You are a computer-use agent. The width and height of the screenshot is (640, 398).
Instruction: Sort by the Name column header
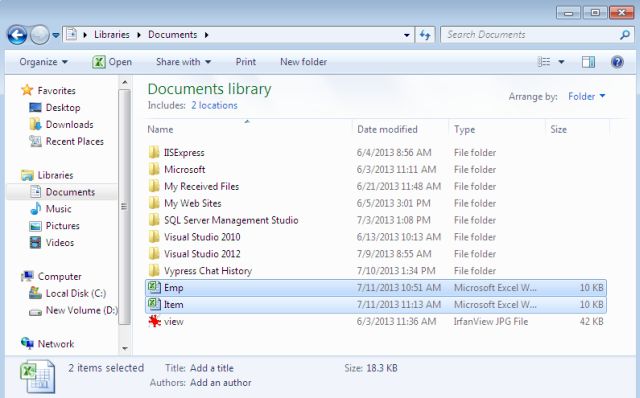point(160,129)
